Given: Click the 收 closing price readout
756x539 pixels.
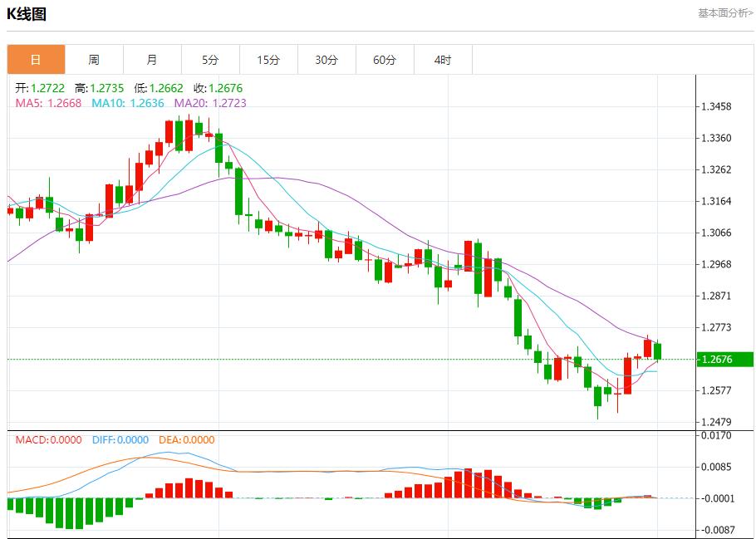Looking at the screenshot, I should tap(218, 88).
